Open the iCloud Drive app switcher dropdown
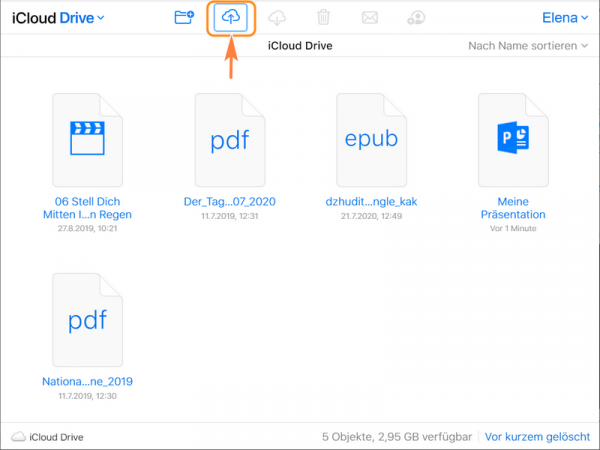600x450 pixels. point(58,18)
